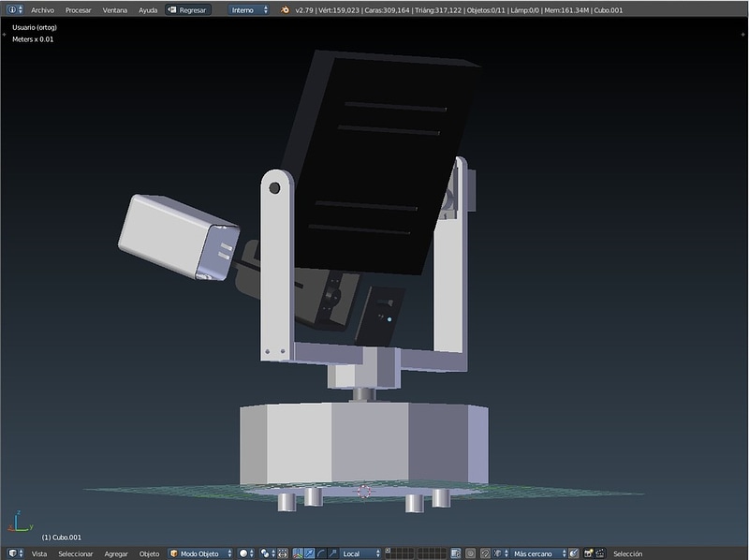This screenshot has height=560, width=749.
Task: Click the XYZ axis orientation indicator
Action: coord(20,522)
